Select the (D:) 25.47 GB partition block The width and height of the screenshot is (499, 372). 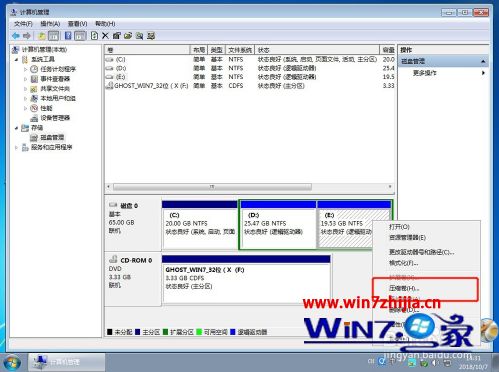(278, 225)
